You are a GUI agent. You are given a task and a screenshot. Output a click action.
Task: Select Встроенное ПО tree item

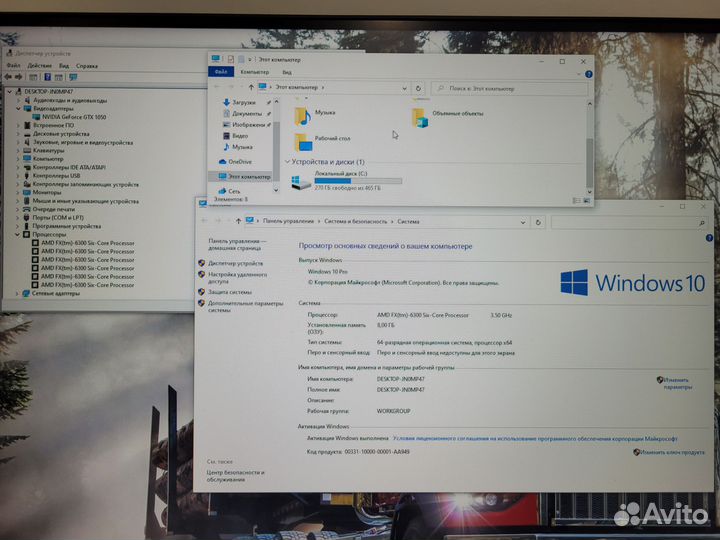click(53, 125)
